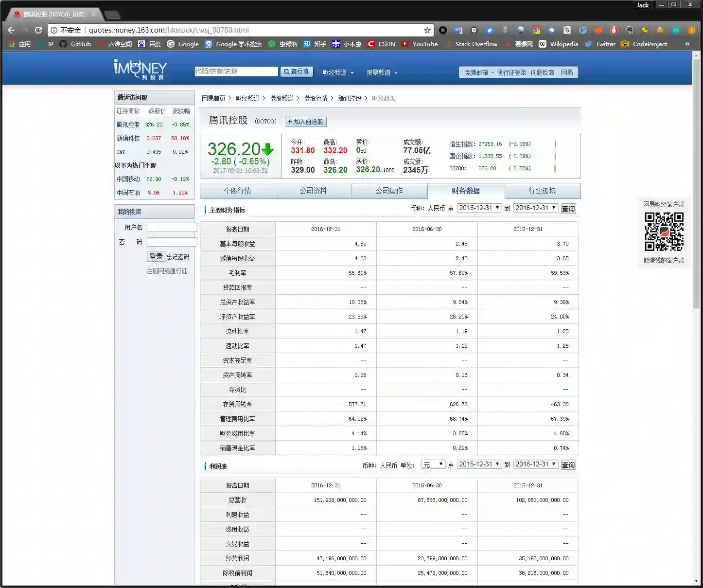Select the 总营收 value 151,938,000,000.00
703x588 pixels.
pyautogui.click(x=340, y=500)
